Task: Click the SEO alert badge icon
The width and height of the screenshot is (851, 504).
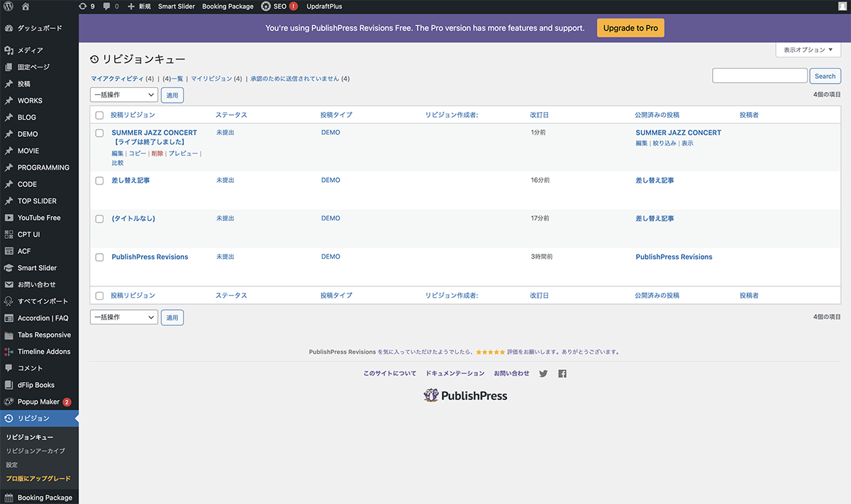Action: tap(294, 6)
